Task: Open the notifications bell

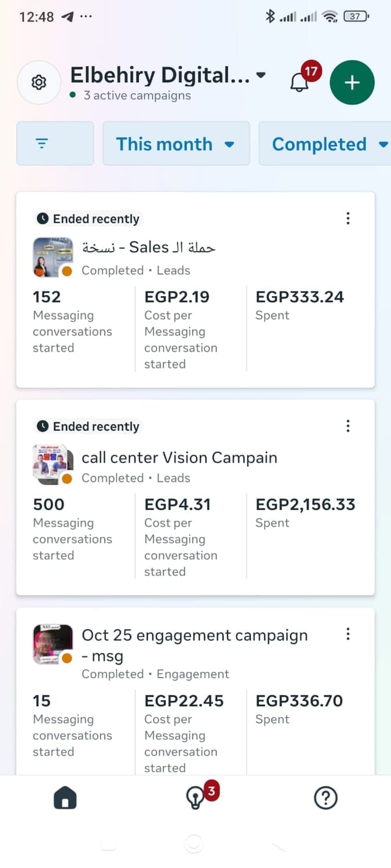Action: coord(299,83)
